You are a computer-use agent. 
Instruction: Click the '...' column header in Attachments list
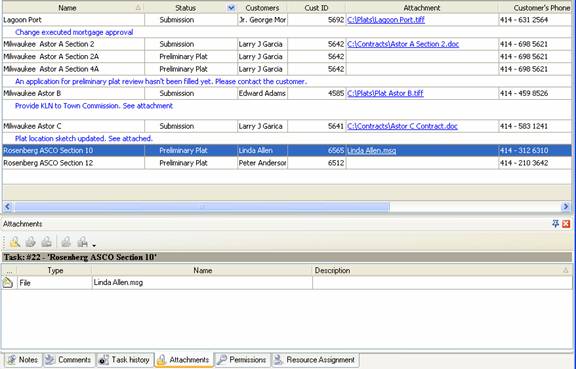pos(9,270)
